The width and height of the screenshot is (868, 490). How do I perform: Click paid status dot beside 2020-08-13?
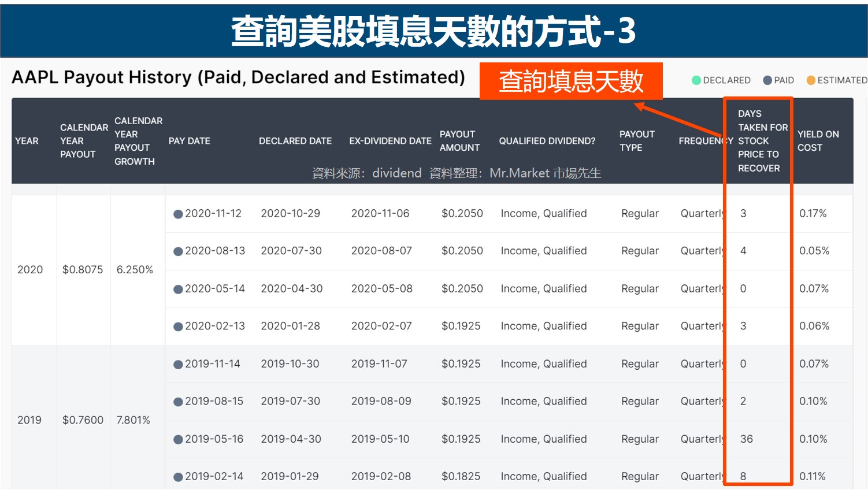coord(179,252)
